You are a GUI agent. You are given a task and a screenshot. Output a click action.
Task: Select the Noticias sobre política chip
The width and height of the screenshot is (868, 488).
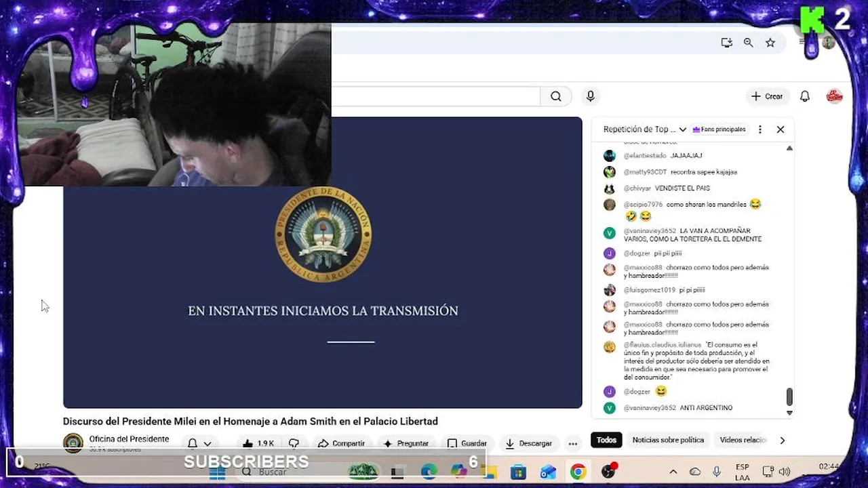point(668,440)
